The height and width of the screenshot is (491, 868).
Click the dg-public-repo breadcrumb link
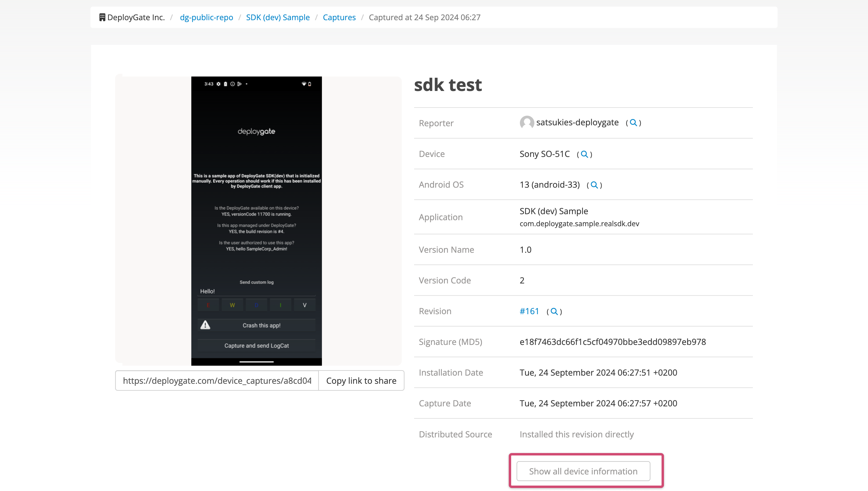pyautogui.click(x=207, y=17)
